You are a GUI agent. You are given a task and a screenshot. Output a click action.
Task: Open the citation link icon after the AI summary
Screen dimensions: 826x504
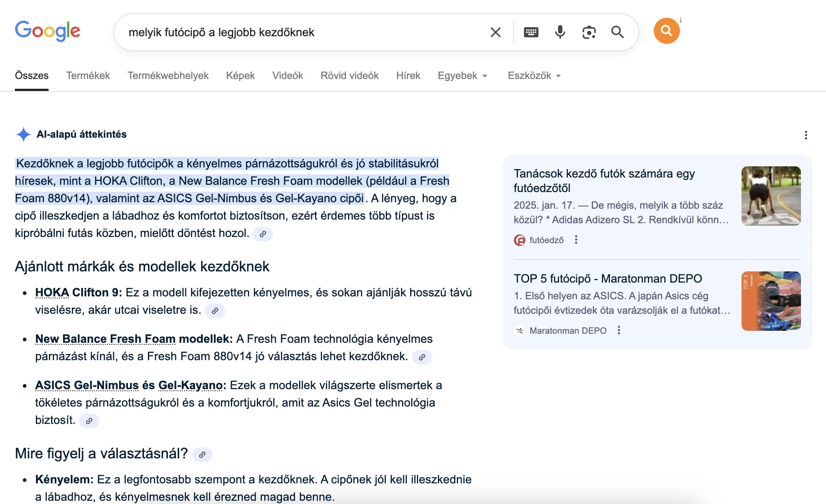(x=263, y=234)
